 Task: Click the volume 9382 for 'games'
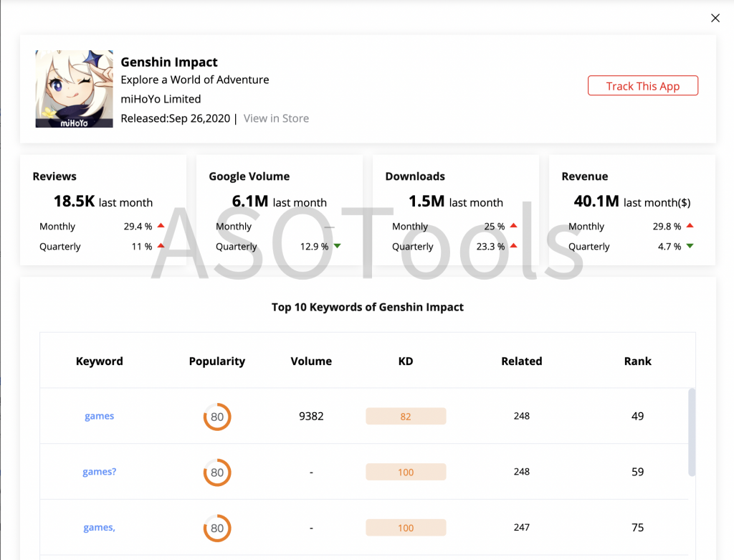click(x=311, y=416)
